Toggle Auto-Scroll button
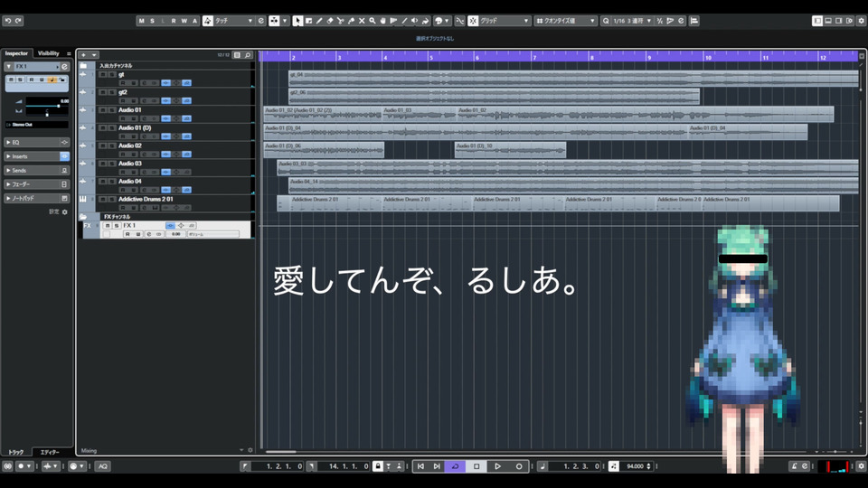The width and height of the screenshot is (868, 488). (x=274, y=21)
